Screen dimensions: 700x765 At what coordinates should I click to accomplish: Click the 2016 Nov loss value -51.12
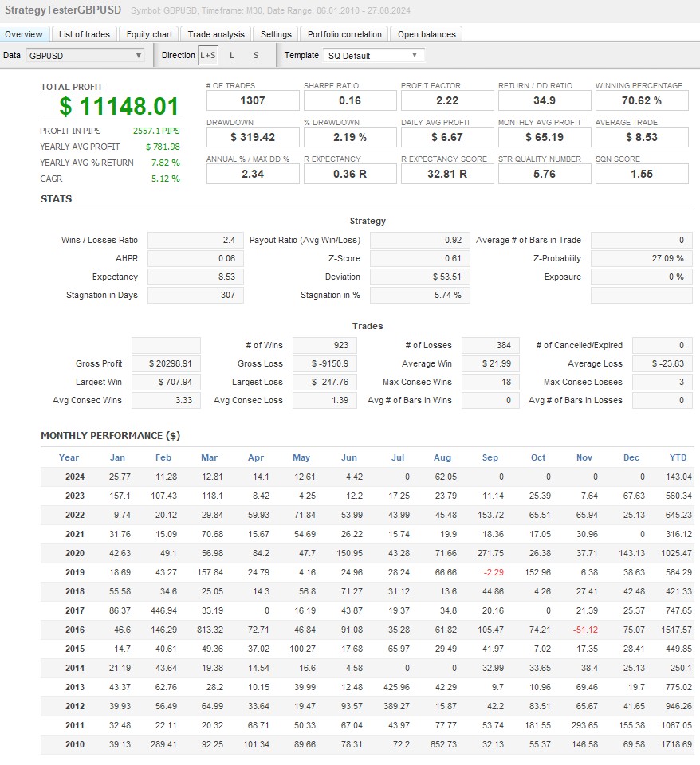click(585, 630)
